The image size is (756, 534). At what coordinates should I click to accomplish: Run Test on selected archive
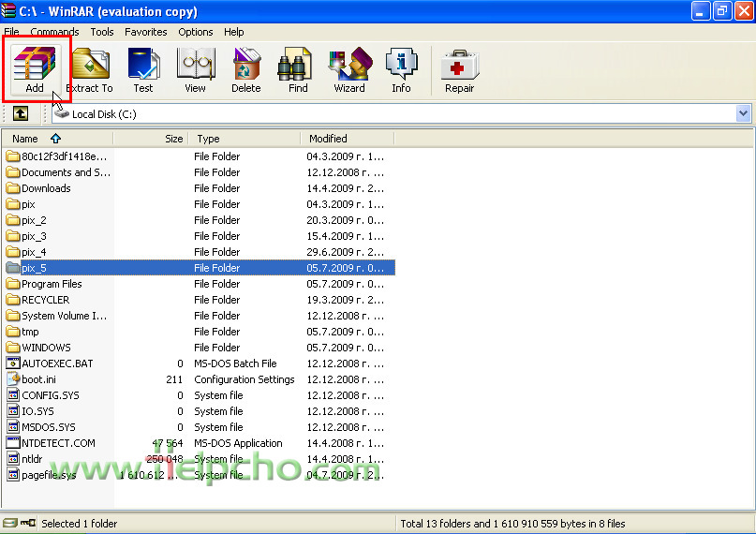143,70
